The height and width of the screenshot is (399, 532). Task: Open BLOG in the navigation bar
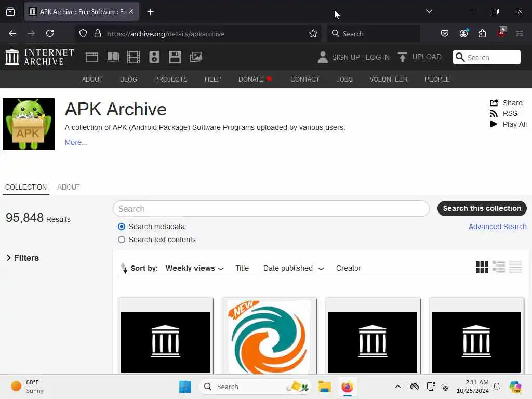(128, 79)
